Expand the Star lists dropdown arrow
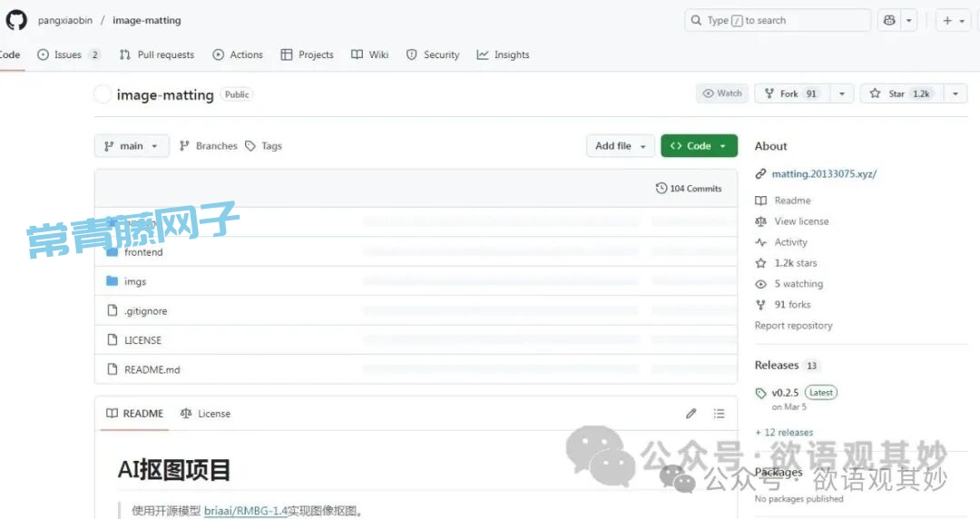 click(x=955, y=93)
